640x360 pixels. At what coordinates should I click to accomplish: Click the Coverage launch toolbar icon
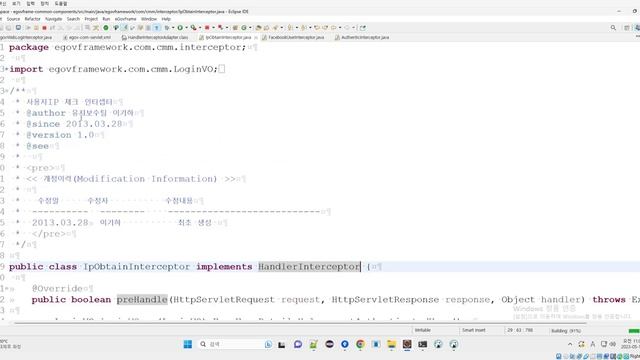[x=193, y=28]
